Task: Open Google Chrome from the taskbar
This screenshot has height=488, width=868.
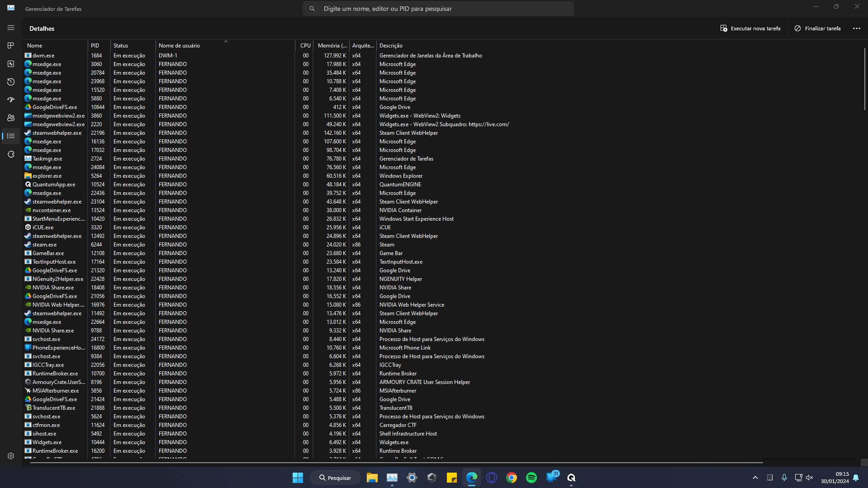Action: click(x=511, y=478)
